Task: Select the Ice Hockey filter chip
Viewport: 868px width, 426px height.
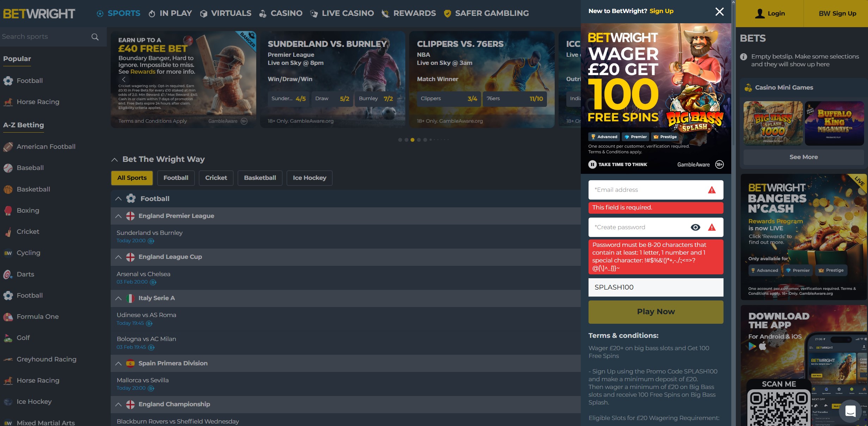Action: click(x=309, y=178)
